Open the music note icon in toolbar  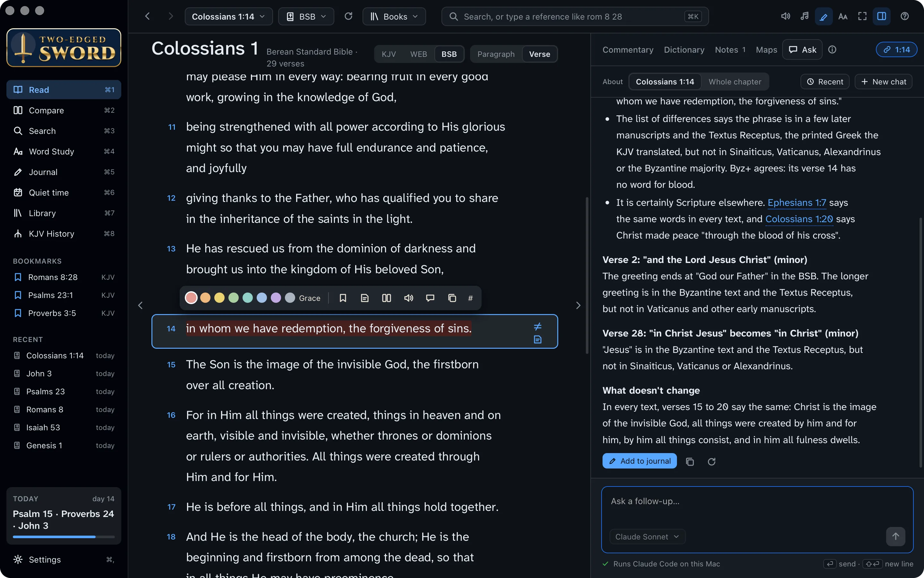(x=805, y=16)
